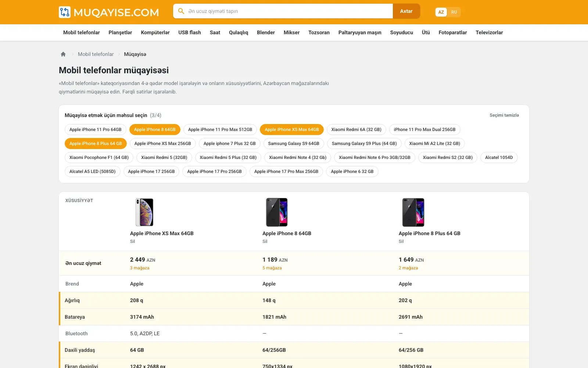Open USB flash category
This screenshot has height=368, width=588.
click(190, 32)
